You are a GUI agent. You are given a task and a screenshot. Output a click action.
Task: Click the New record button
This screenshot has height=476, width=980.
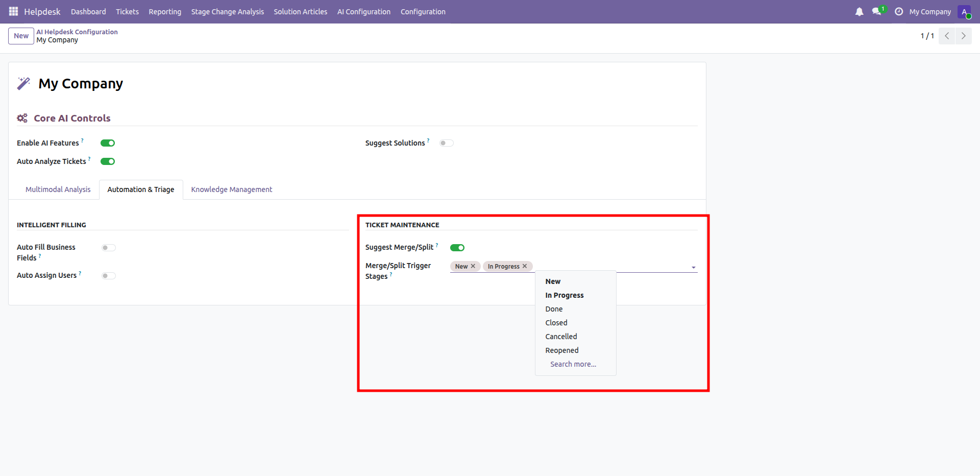[x=21, y=36]
